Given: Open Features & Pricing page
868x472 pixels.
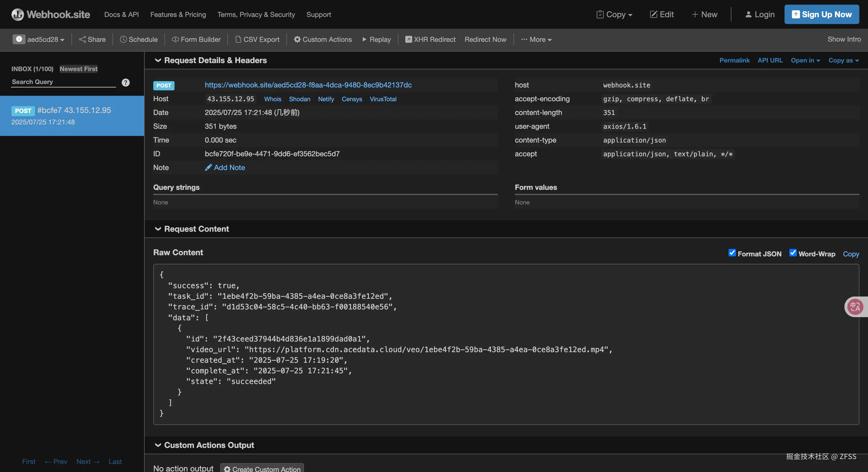Looking at the screenshot, I should [x=178, y=14].
